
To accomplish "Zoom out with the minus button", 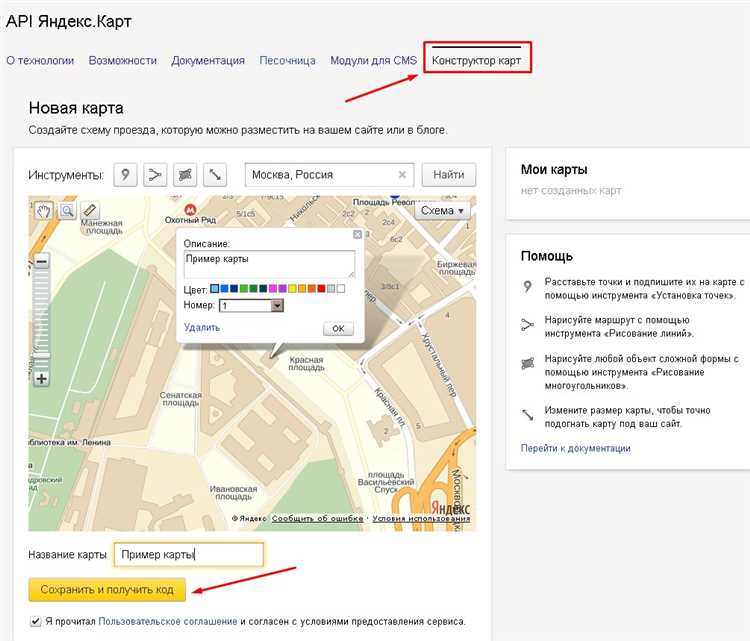I will coord(42,262).
